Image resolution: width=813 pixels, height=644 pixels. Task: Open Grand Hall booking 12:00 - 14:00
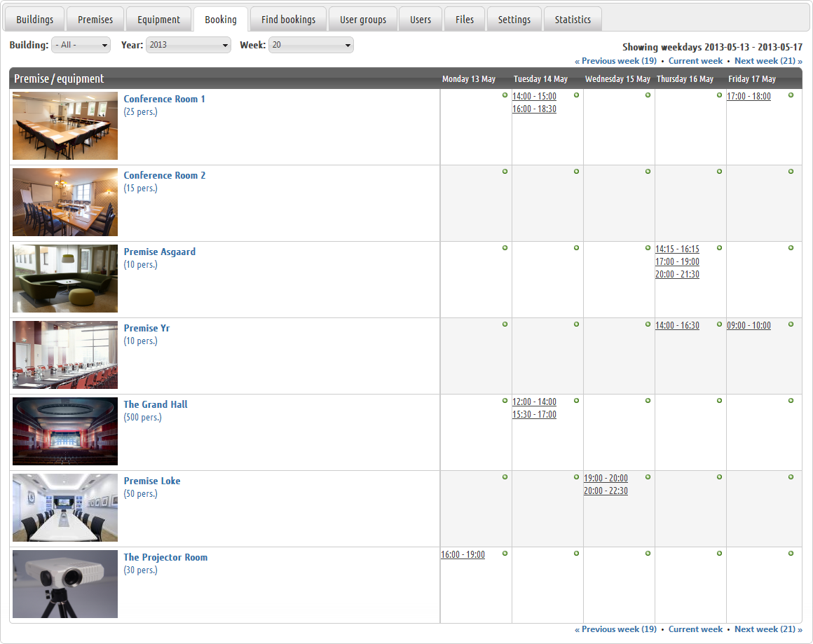pyautogui.click(x=534, y=402)
